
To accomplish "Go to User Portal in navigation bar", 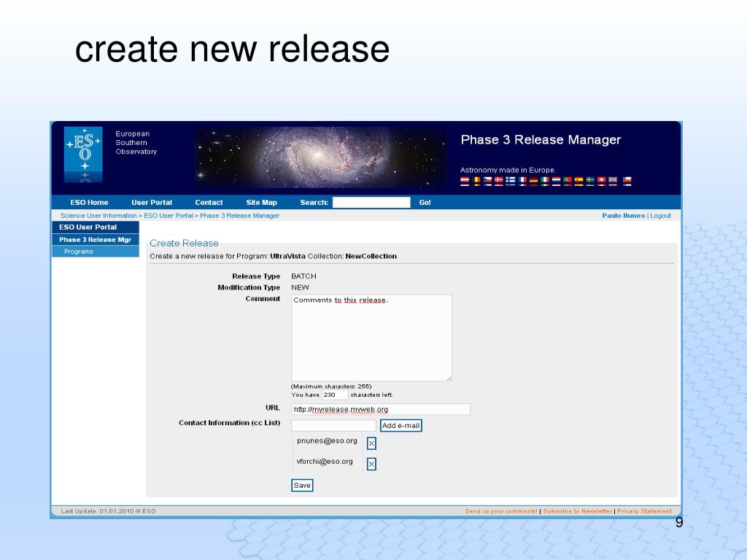I will [152, 203].
